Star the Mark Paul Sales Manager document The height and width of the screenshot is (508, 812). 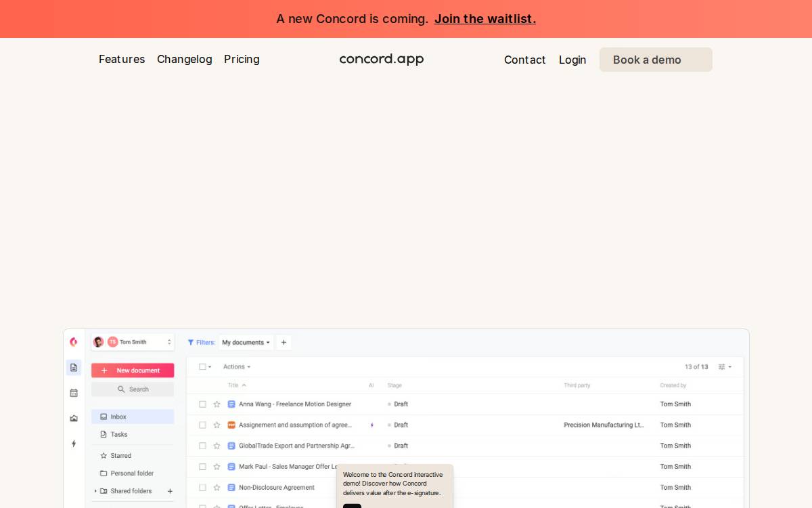(x=217, y=467)
